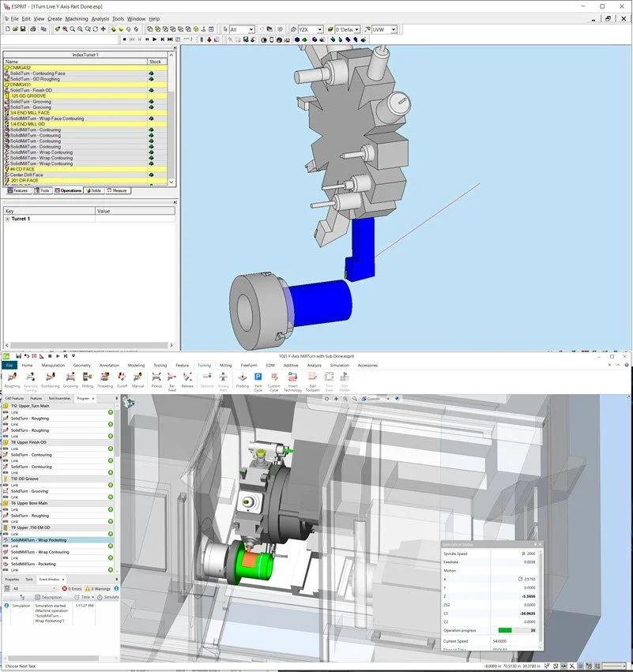Image resolution: width=633 pixels, height=672 pixels.
Task: Click the Print icon in top ESPRIT toolbar
Action: [33, 29]
